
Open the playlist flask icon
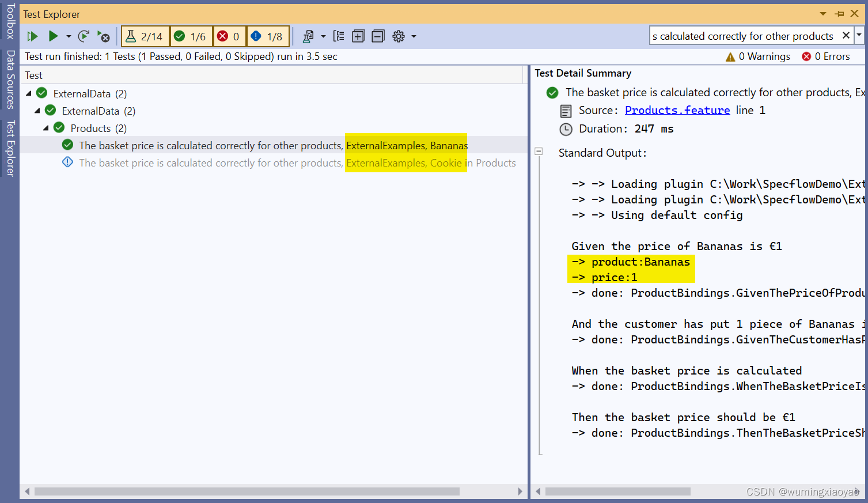(x=308, y=36)
